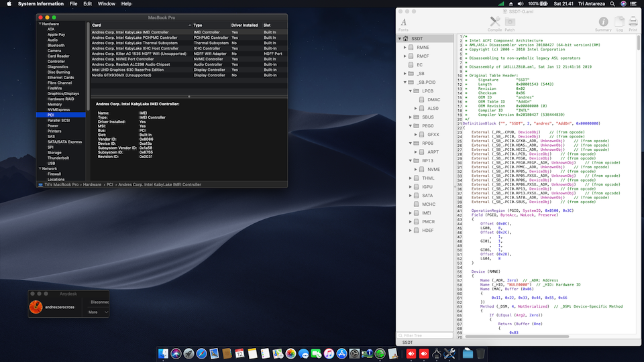This screenshot has height=362, width=644.
Task: Click the Disconnect button in Anydesk
Action: pyautogui.click(x=99, y=302)
